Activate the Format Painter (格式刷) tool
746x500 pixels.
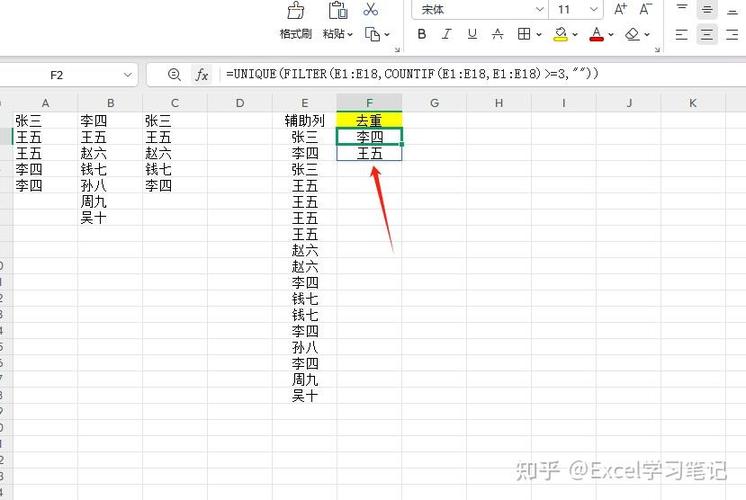coord(295,20)
